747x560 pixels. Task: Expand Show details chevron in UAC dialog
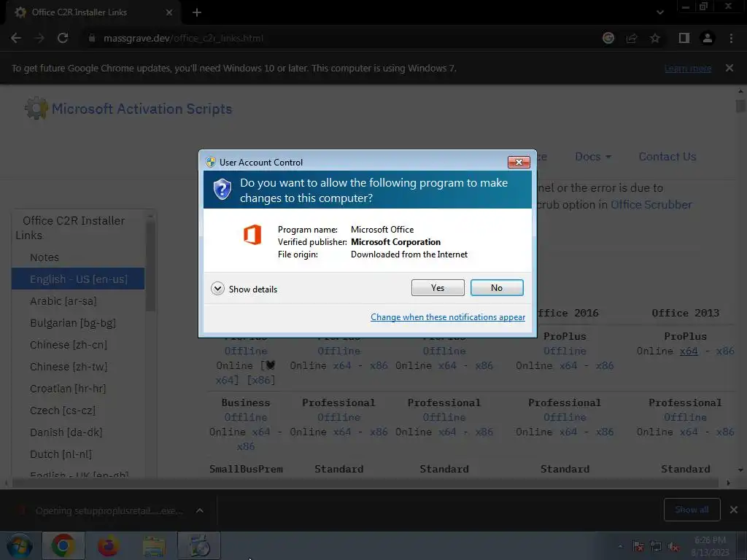(x=217, y=289)
